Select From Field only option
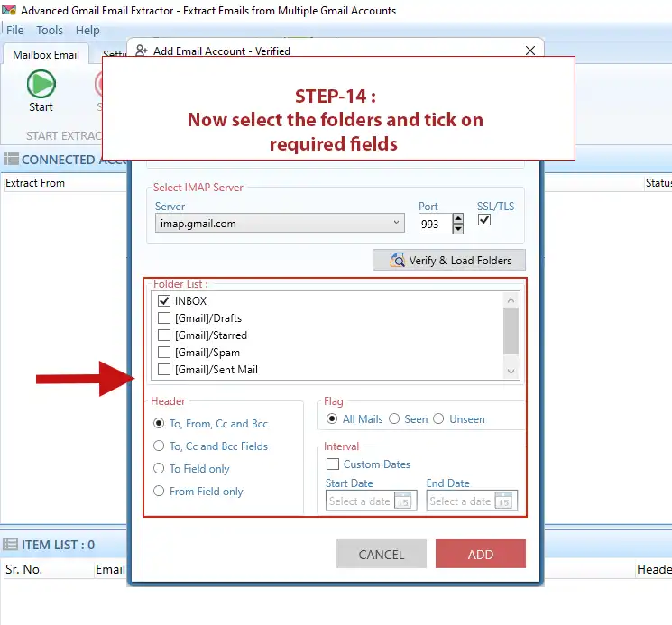The image size is (672, 625). [159, 491]
